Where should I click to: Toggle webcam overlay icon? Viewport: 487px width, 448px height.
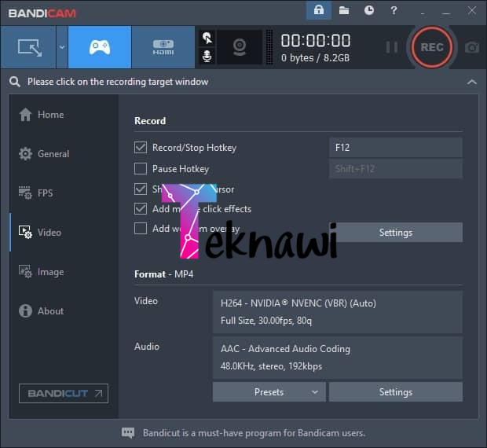(240, 47)
